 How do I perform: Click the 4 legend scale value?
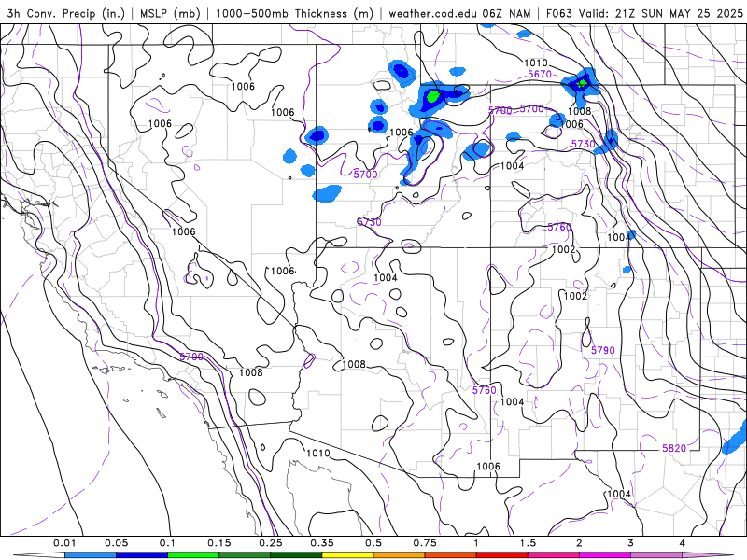click(x=683, y=543)
